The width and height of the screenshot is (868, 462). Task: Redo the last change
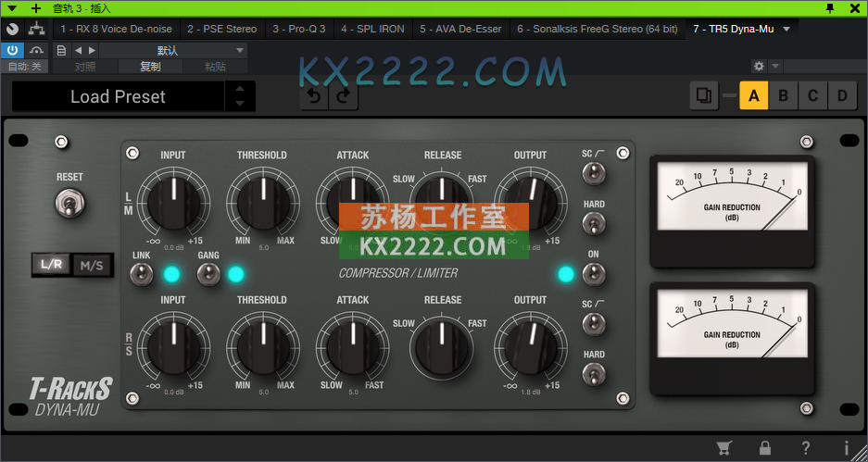coord(343,96)
